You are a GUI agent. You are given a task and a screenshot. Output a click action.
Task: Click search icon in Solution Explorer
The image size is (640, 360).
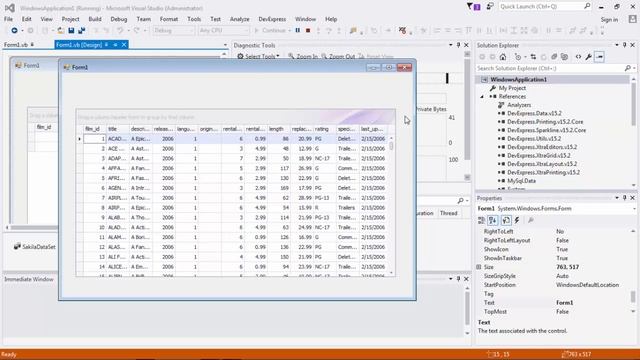tap(627, 68)
